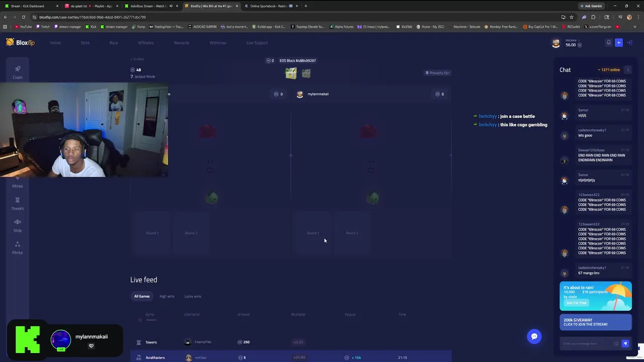Click the Towers row in live feed
The width and height of the screenshot is (644, 362).
point(291,342)
